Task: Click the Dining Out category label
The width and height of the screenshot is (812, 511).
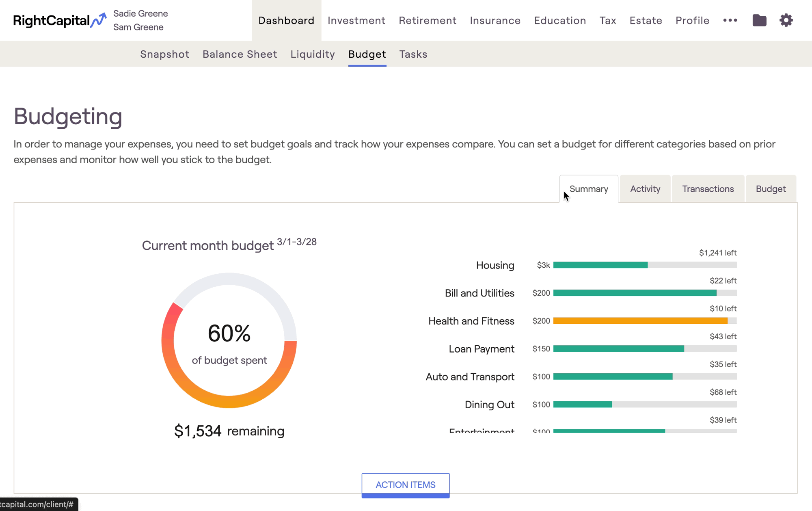Action: tap(489, 405)
